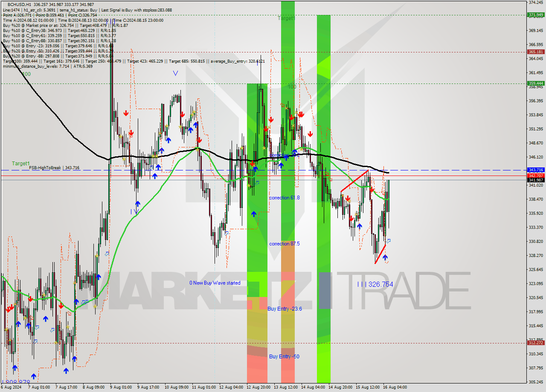Screen dimensions: 546x392
Task: Select the BCHUSD,H1 chart title text
Action: point(20,4)
